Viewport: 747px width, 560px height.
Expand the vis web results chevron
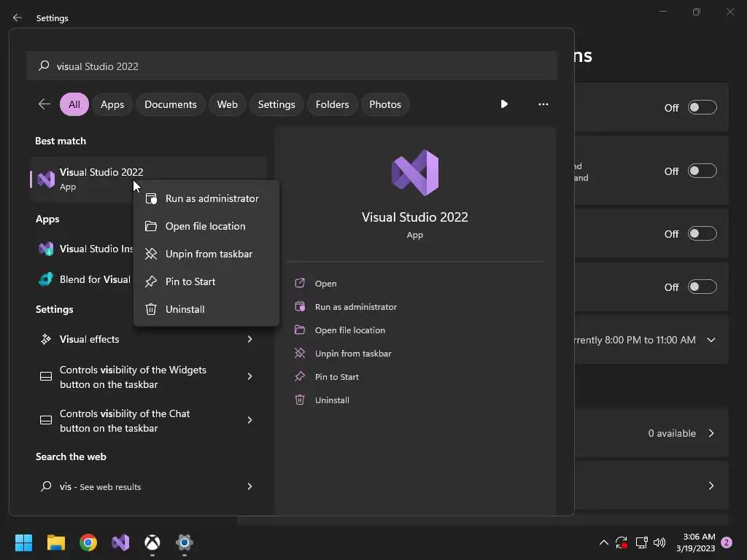(249, 486)
